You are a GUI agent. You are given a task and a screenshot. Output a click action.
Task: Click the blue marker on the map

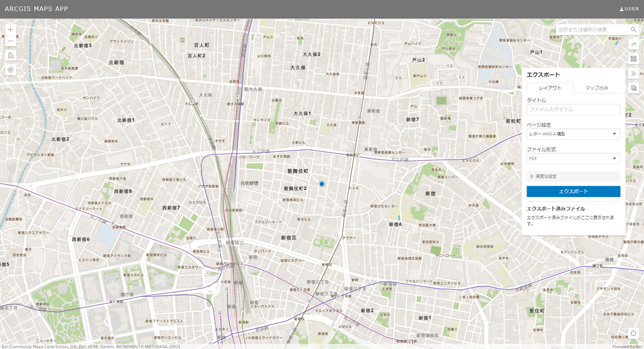click(x=322, y=184)
